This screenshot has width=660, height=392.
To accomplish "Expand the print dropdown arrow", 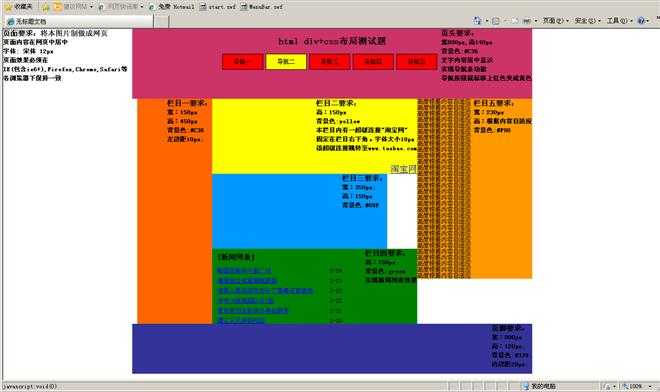I will point(536,21).
